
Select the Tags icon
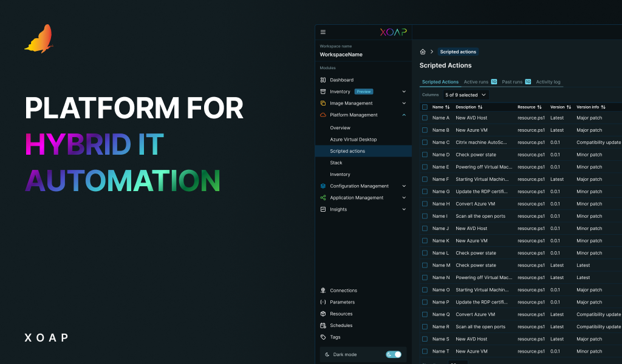[x=323, y=337]
